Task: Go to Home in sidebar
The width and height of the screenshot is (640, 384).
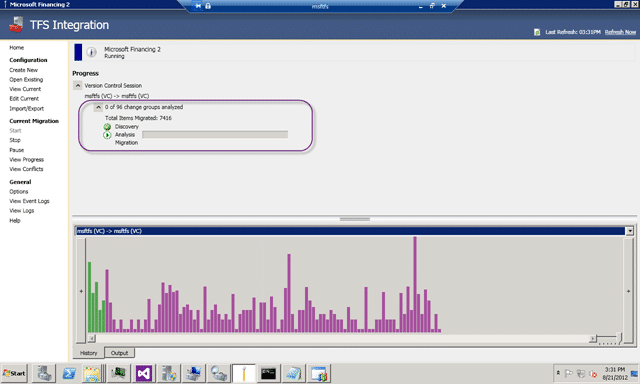Action: [17, 47]
